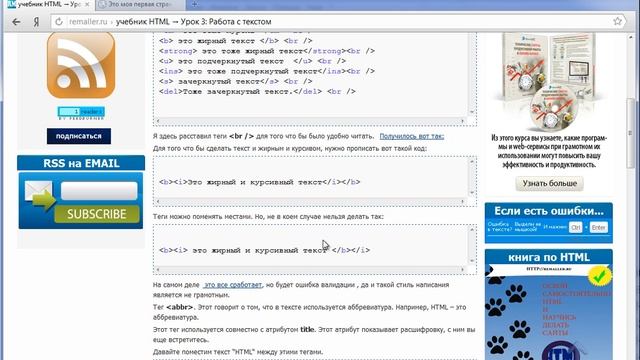The width and height of the screenshot is (640, 360).
Task: Click the feed readers counter badge
Action: [x=81, y=112]
